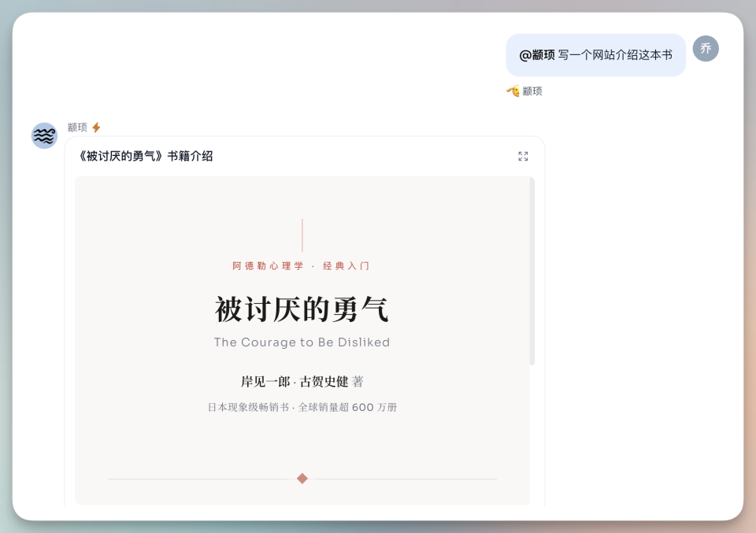Click the lightning bolt next to 颛顼
The width and height of the screenshot is (756, 533).
coord(94,125)
